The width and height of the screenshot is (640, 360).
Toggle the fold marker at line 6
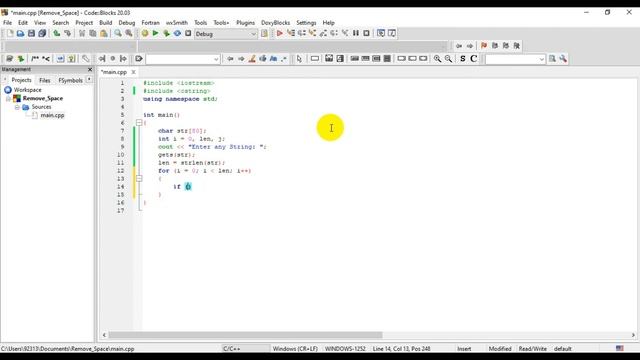(x=139, y=122)
